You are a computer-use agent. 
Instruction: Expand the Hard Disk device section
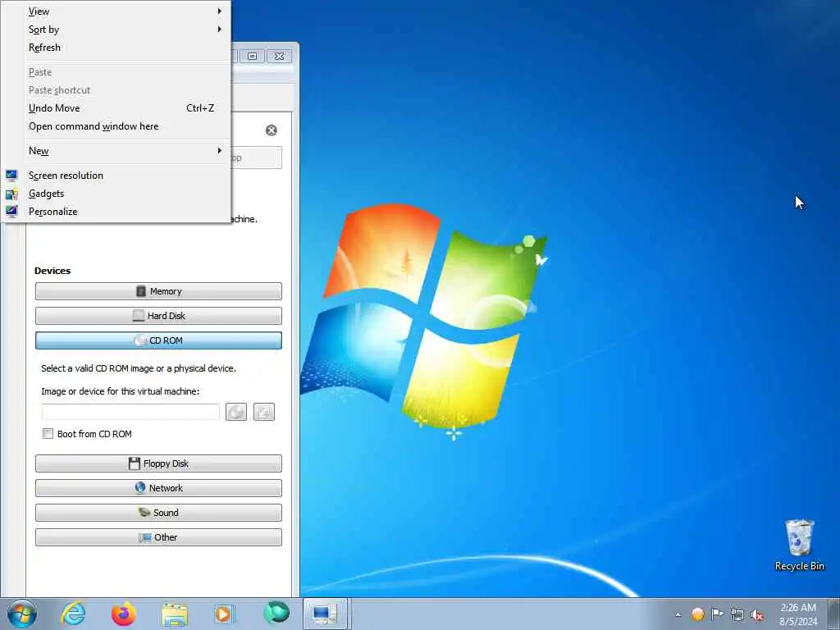(158, 316)
